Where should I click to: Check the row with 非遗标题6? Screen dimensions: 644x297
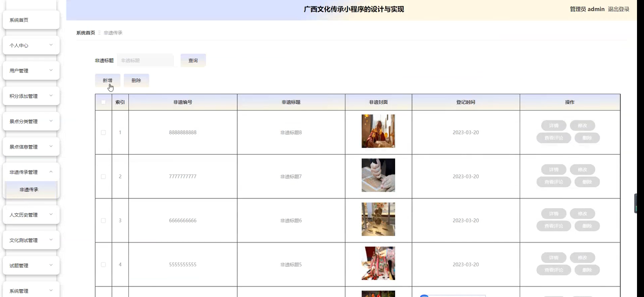point(103,220)
